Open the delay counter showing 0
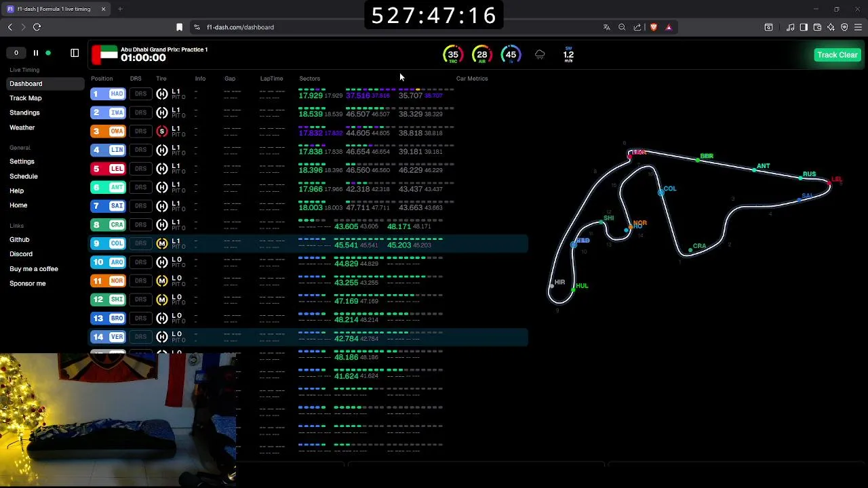This screenshot has width=868, height=488. (x=16, y=53)
